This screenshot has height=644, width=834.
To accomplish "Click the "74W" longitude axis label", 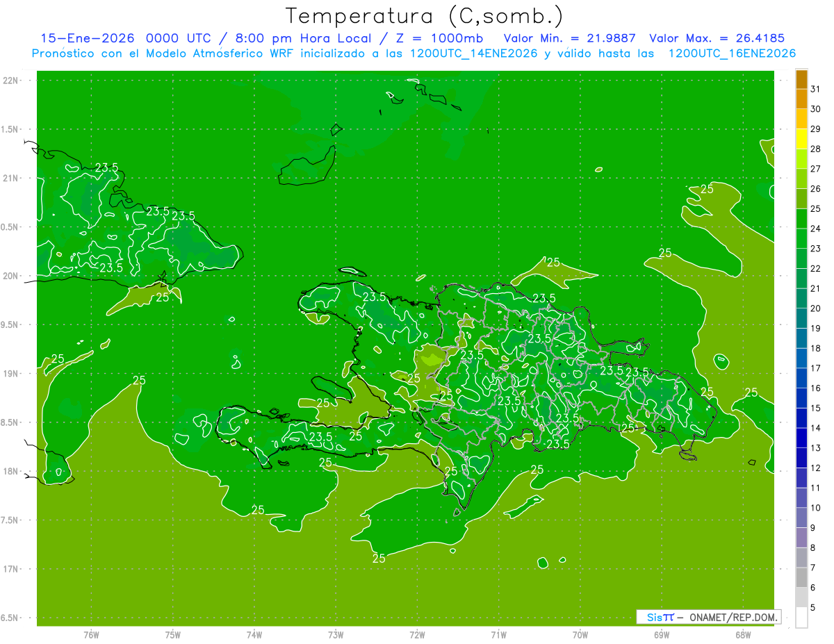I will (x=254, y=634).
